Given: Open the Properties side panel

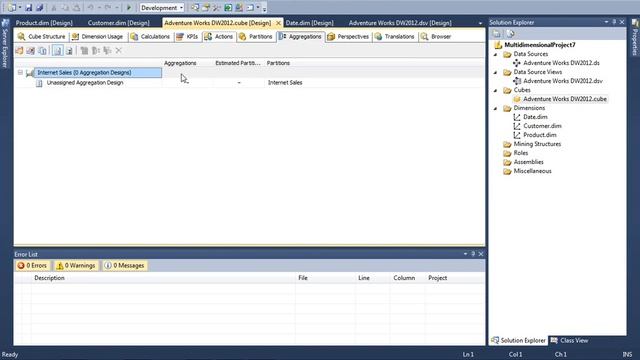Looking at the screenshot, I should (635, 38).
